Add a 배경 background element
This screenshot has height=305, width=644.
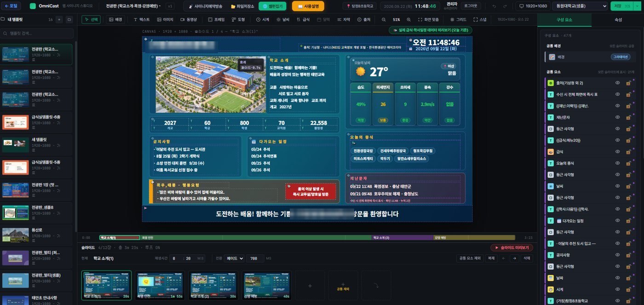[x=115, y=20]
